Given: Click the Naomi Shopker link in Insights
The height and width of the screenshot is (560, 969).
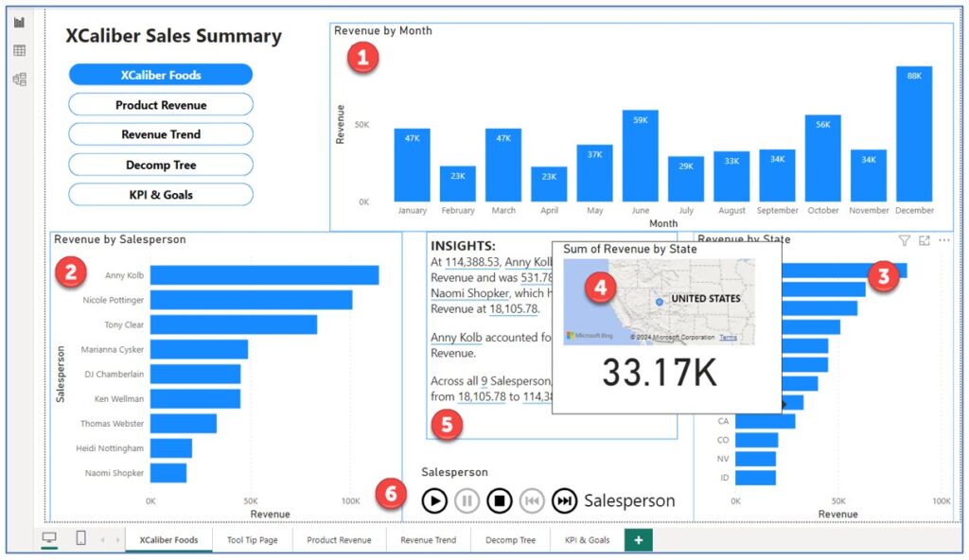Looking at the screenshot, I should [470, 293].
